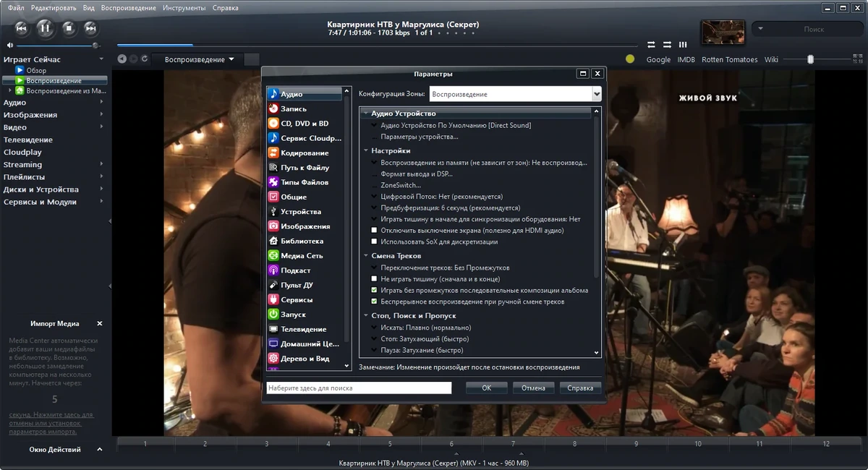
Task: Open the Справка menu
Action: (225, 7)
